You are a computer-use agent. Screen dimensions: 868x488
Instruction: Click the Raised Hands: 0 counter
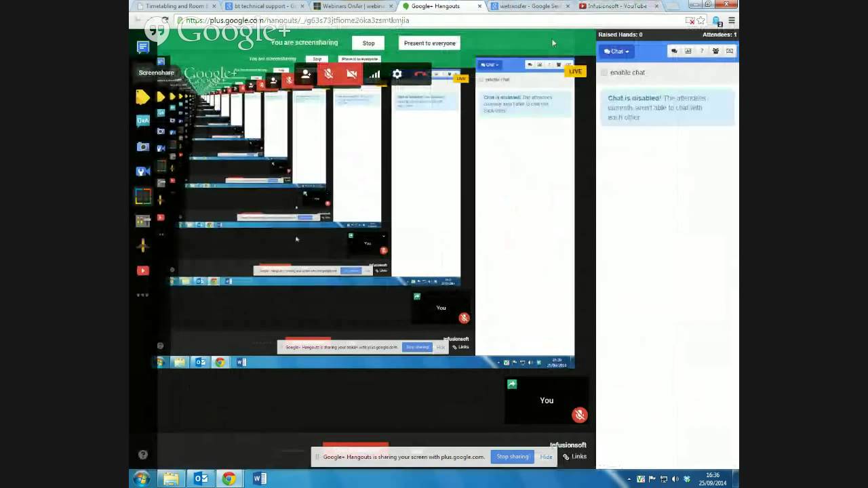click(620, 35)
